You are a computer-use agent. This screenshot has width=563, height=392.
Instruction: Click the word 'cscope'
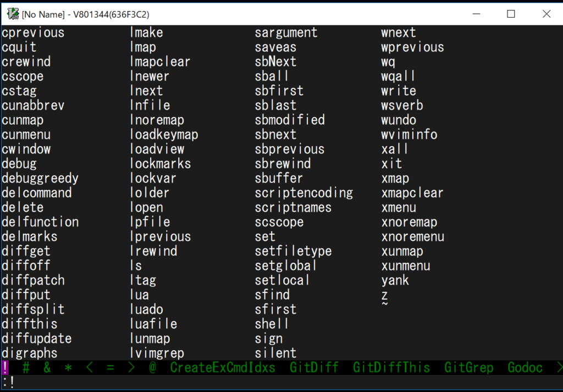pyautogui.click(x=23, y=76)
